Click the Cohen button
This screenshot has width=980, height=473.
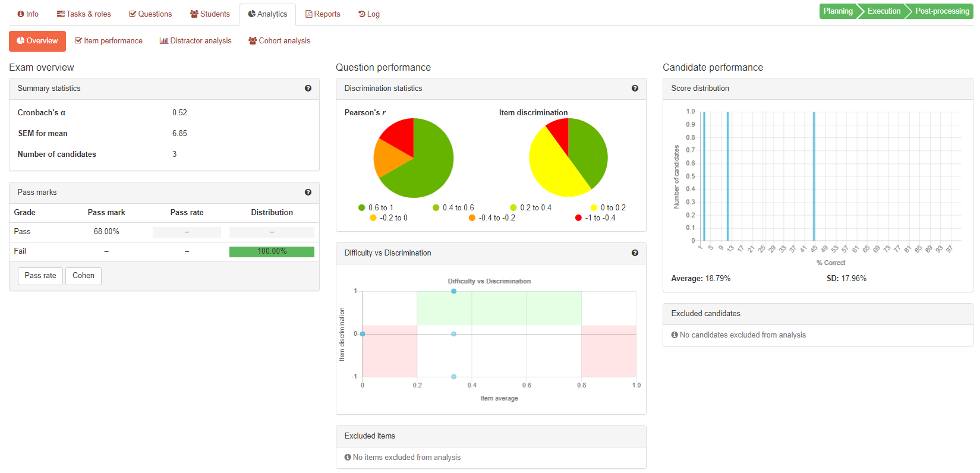click(x=83, y=276)
